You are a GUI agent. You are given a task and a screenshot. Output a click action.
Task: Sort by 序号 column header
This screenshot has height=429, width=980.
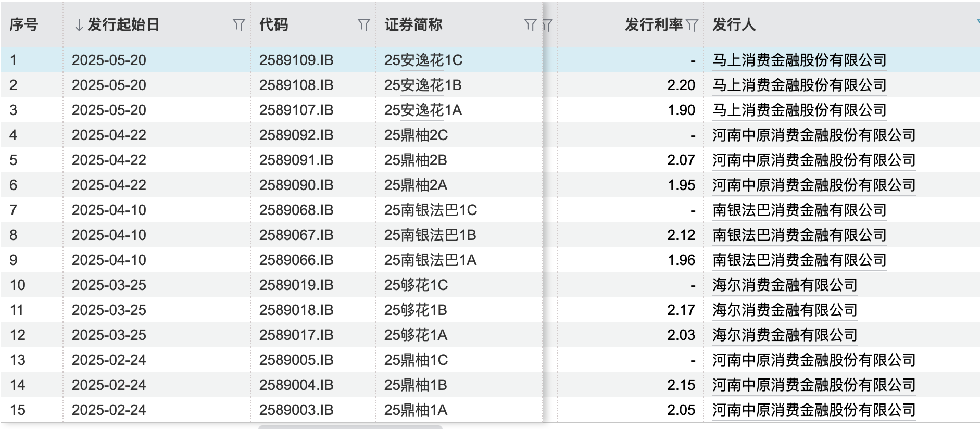24,24
